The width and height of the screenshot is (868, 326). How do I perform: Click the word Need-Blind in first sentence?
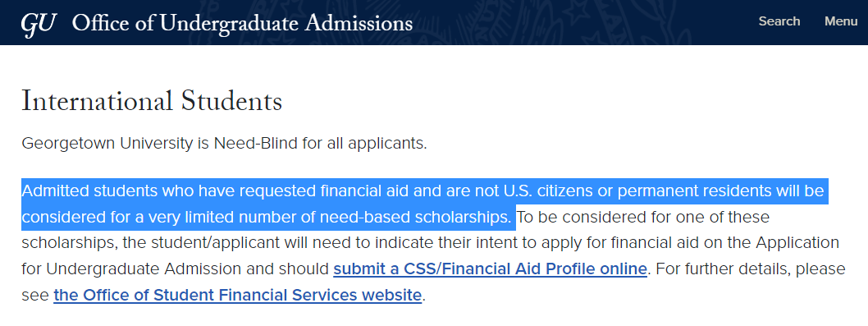256,144
